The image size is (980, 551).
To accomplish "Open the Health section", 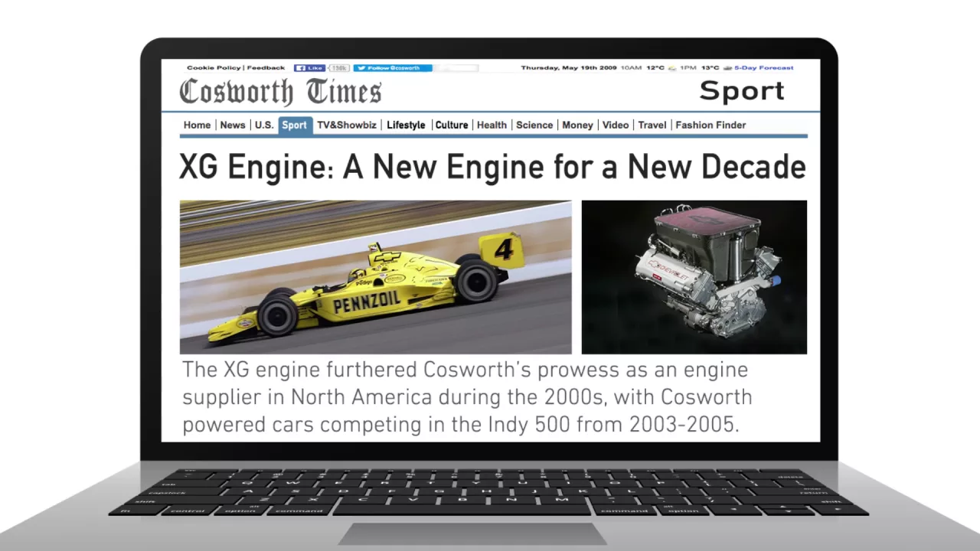I will [492, 125].
